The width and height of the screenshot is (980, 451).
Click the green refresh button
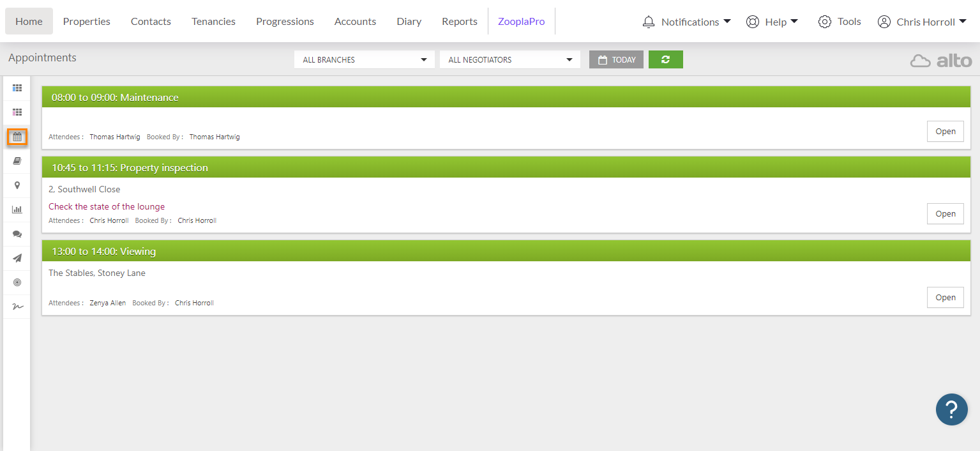click(666, 59)
